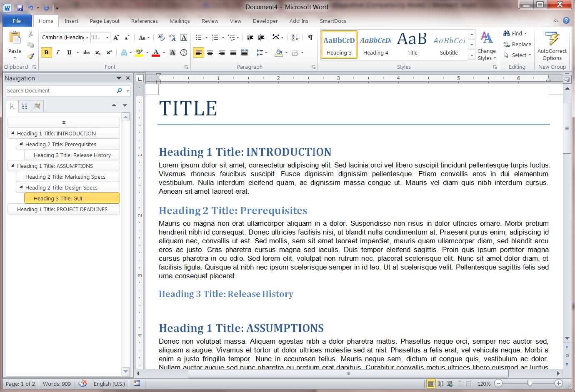
Task: Click the zoom slider handle
Action: 530,383
